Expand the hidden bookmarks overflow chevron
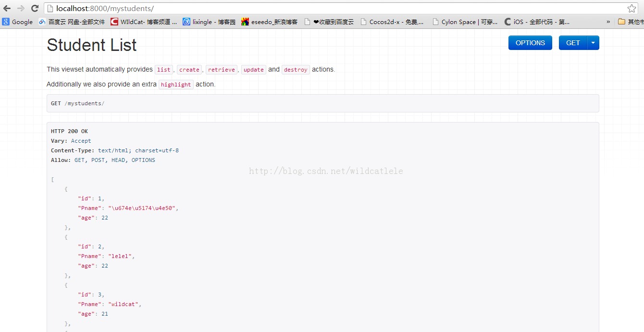Image resolution: width=644 pixels, height=332 pixels. coord(608,22)
